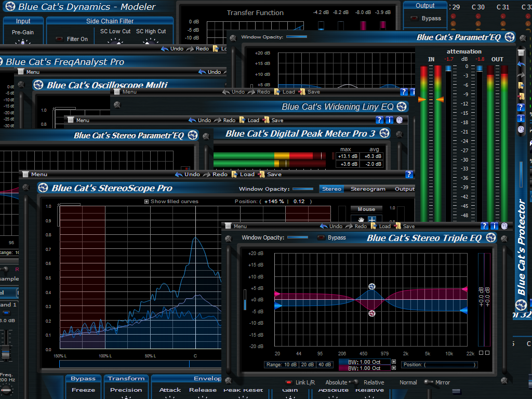Click Undo arrow in StereoScope Pro toolbar

pos(179,175)
